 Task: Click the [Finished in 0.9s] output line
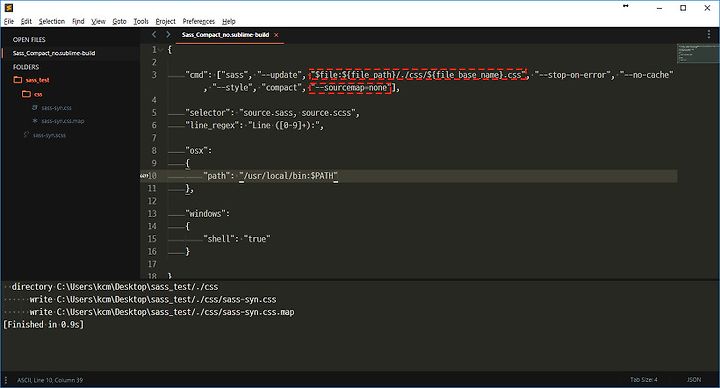tap(44, 325)
